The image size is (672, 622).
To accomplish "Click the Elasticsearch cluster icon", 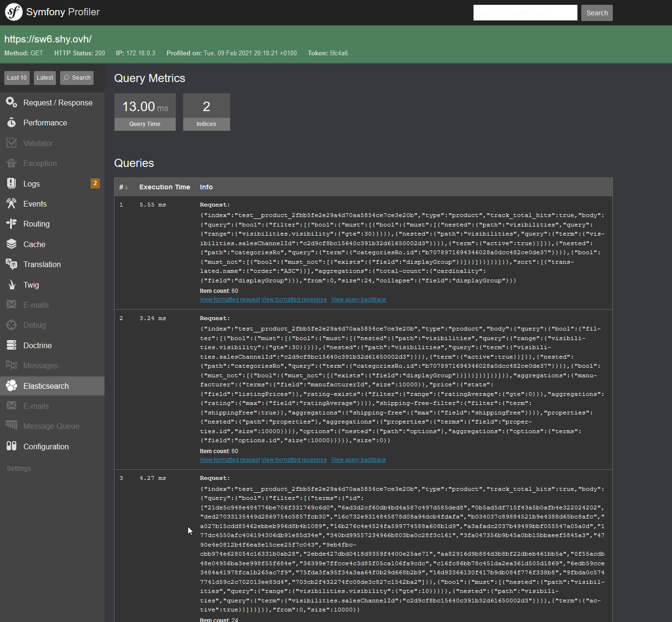I will [11, 386].
